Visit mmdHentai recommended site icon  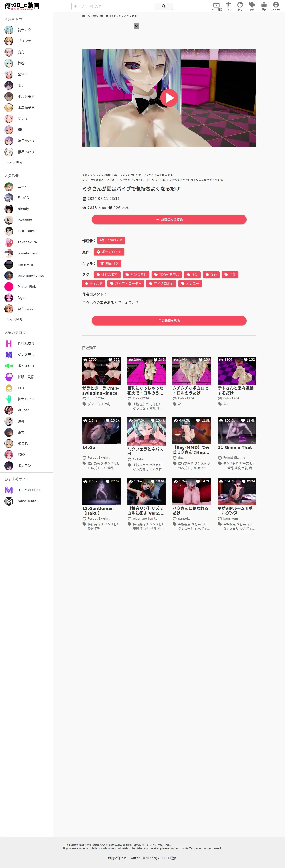pyautogui.click(x=9, y=501)
